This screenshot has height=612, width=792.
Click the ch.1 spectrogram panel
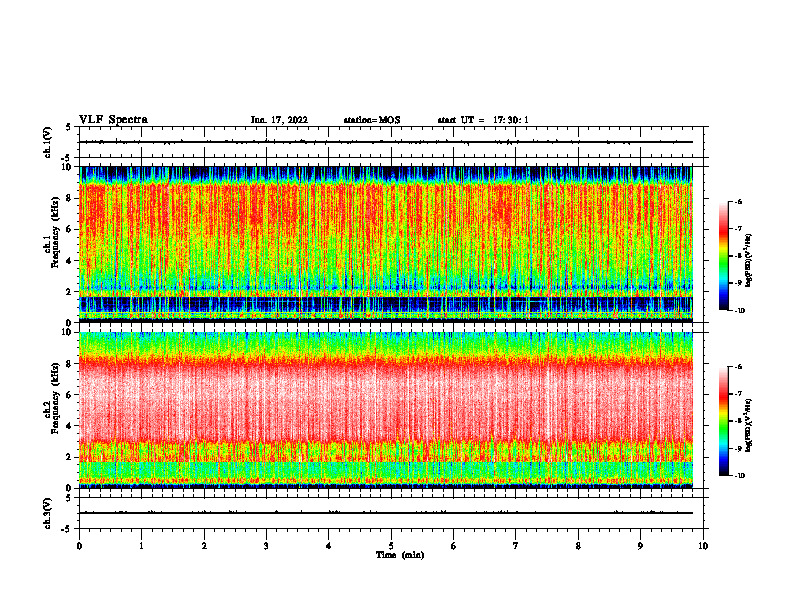point(386,244)
